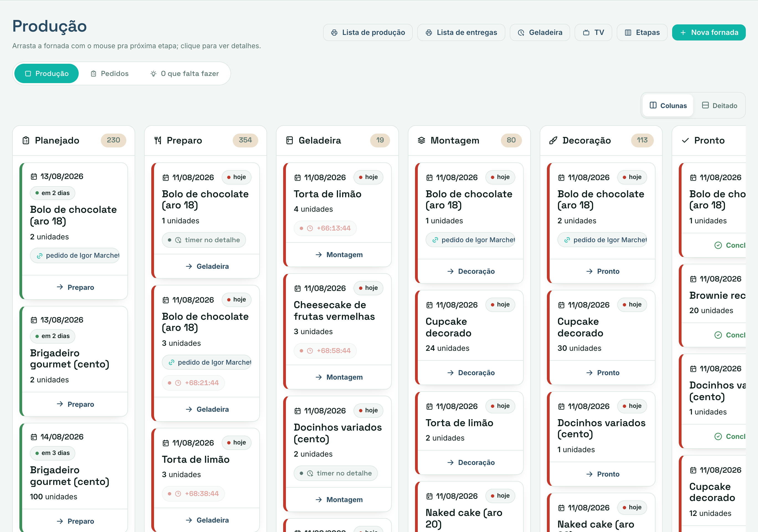Viewport: 758px width, 532px height.
Task: Open Lista de produção
Action: tap(368, 33)
